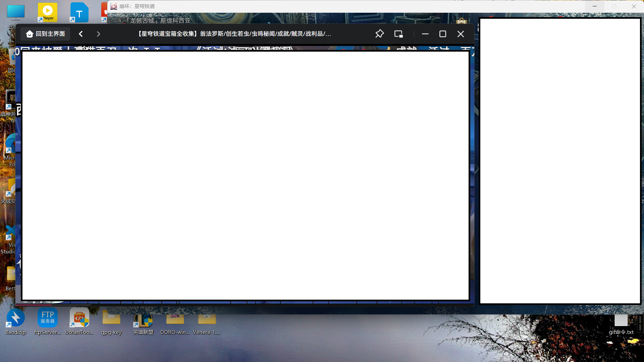Close the 崩坏：星穹铁道 game window
Viewport: 644px width, 362px height.
pos(634,6)
